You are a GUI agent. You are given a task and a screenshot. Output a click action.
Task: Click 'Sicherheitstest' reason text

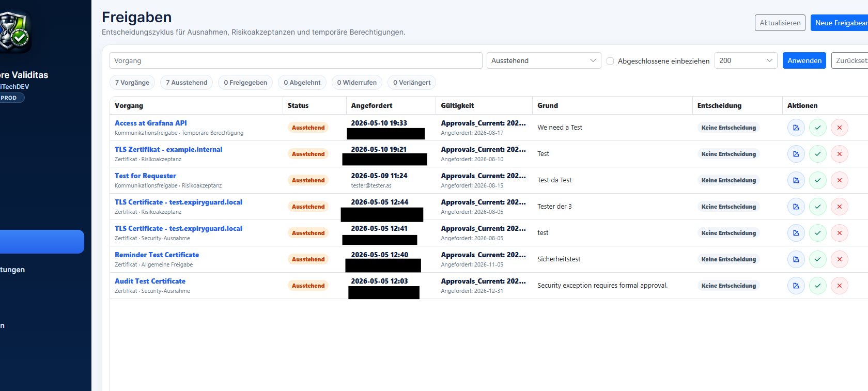tap(559, 259)
